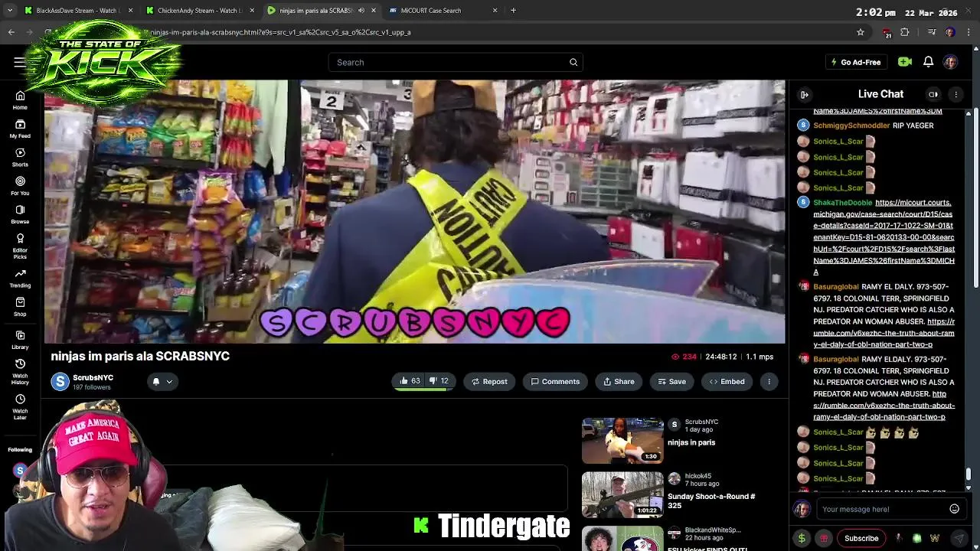Screen dimensions: 980x551
Task: Click the browser back arrow
Action: [x=11, y=32]
